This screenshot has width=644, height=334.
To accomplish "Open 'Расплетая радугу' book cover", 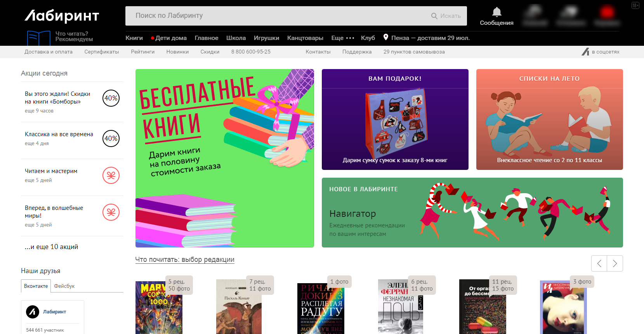I will 321,309.
